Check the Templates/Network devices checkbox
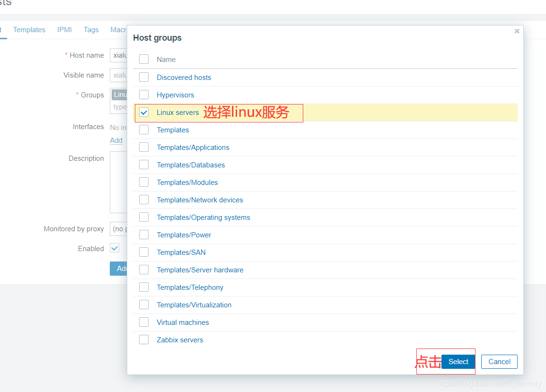 tap(144, 200)
